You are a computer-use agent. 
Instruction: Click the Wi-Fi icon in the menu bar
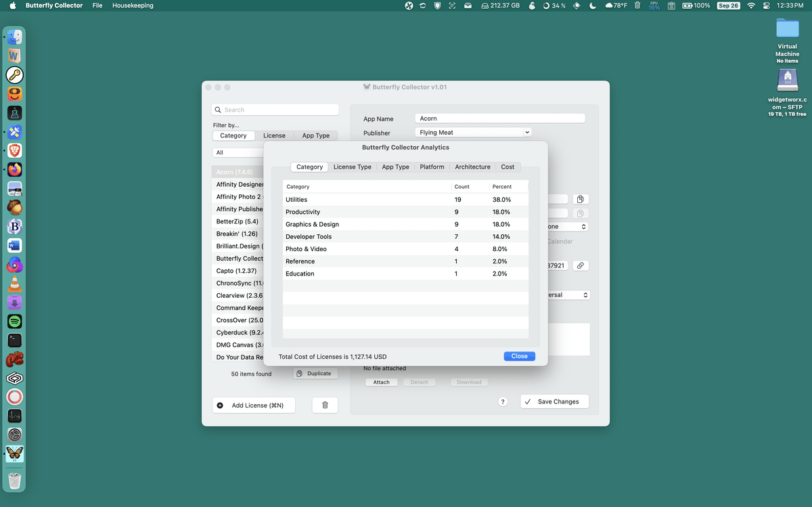(750, 5)
